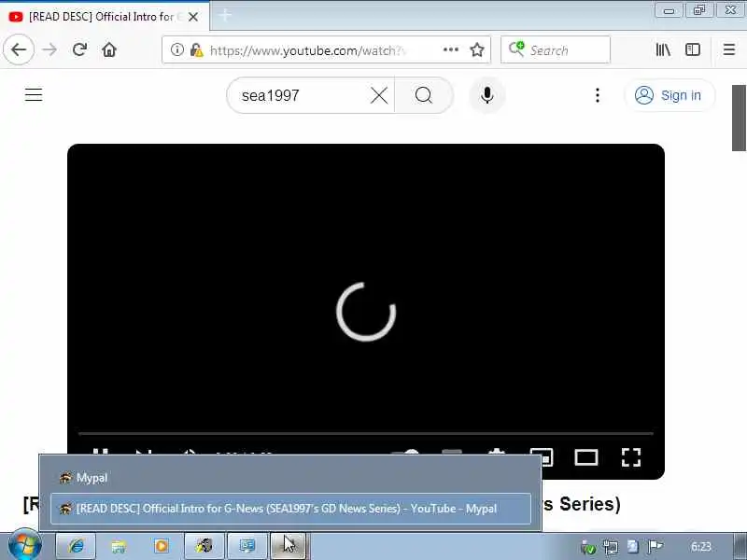Bookmark this page with the star

[x=477, y=49]
